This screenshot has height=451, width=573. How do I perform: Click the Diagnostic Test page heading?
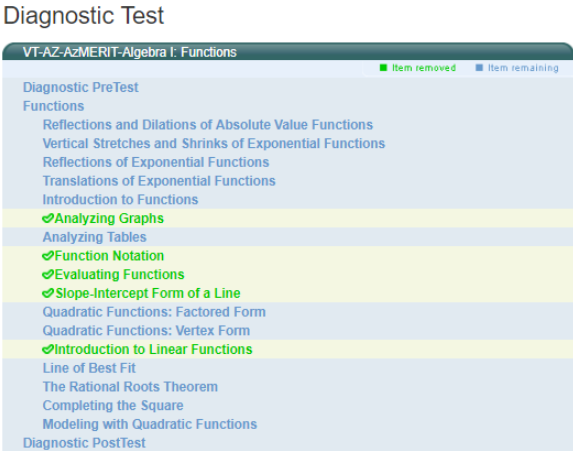[x=84, y=15]
